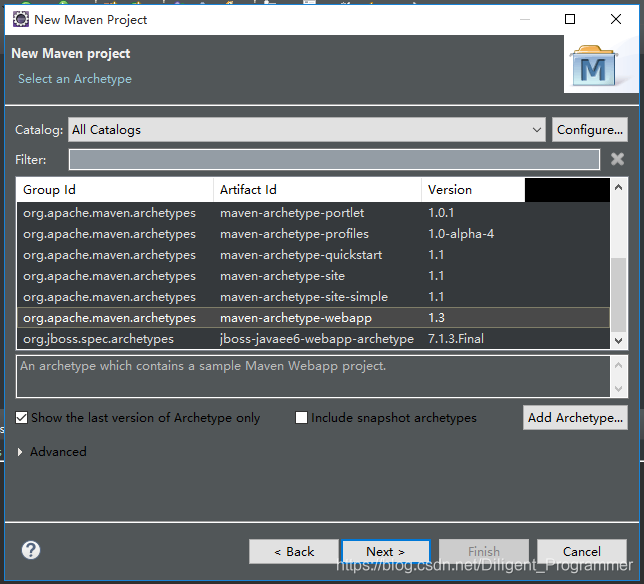Viewport: 644px width, 584px height.
Task: Click the archetype description text
Action: pos(203,366)
